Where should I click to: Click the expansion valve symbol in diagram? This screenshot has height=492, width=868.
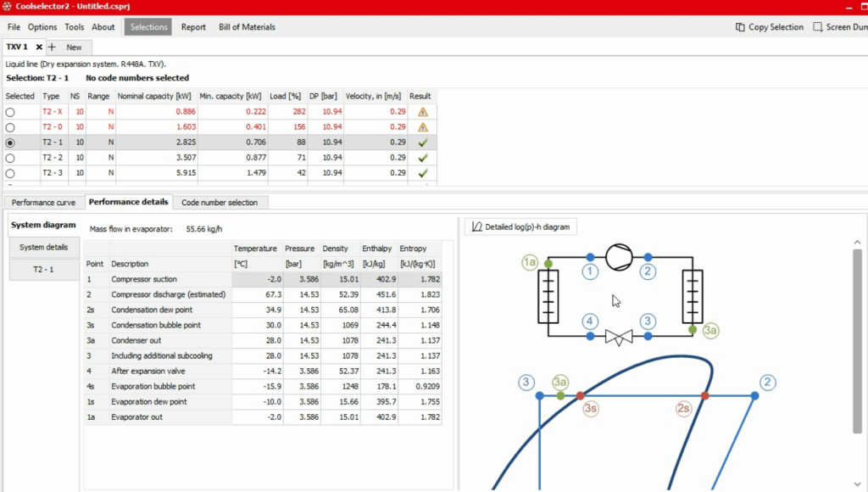tap(619, 336)
